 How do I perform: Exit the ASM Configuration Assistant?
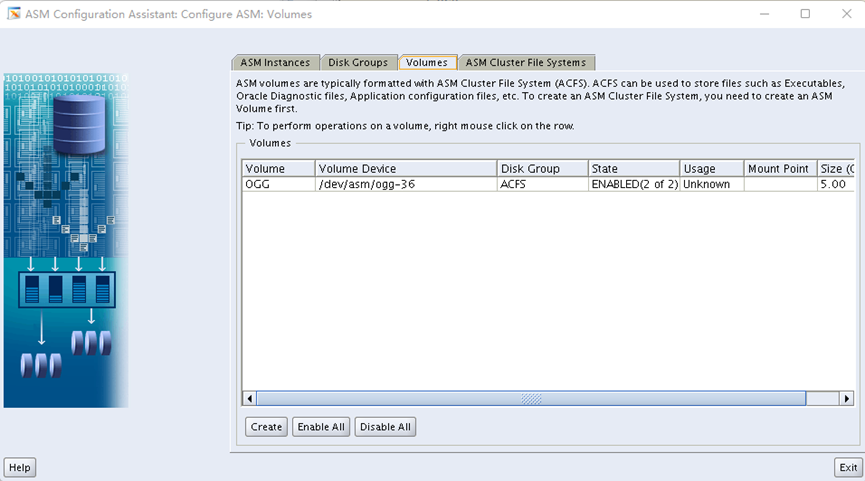pos(848,467)
